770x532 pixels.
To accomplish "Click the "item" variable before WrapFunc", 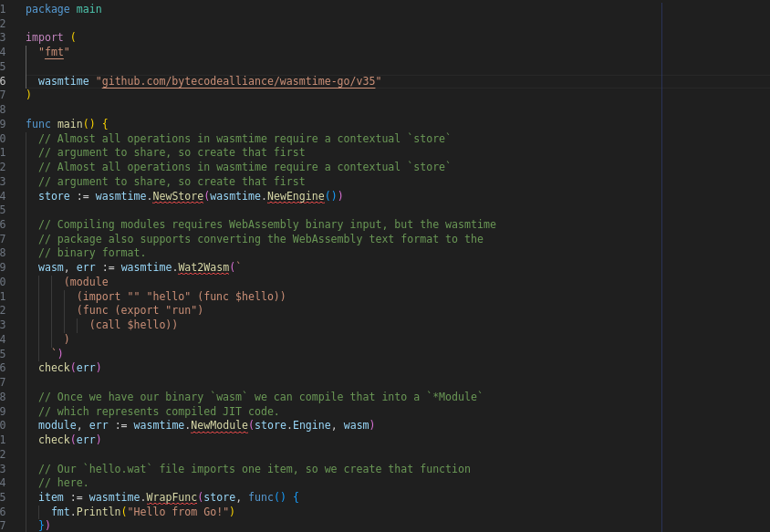I will (51, 496).
